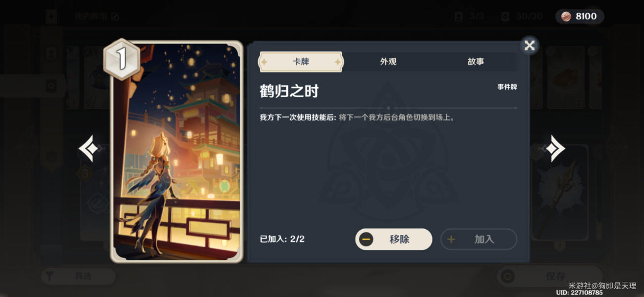Click the 3/3 character count icon

[x=459, y=16]
